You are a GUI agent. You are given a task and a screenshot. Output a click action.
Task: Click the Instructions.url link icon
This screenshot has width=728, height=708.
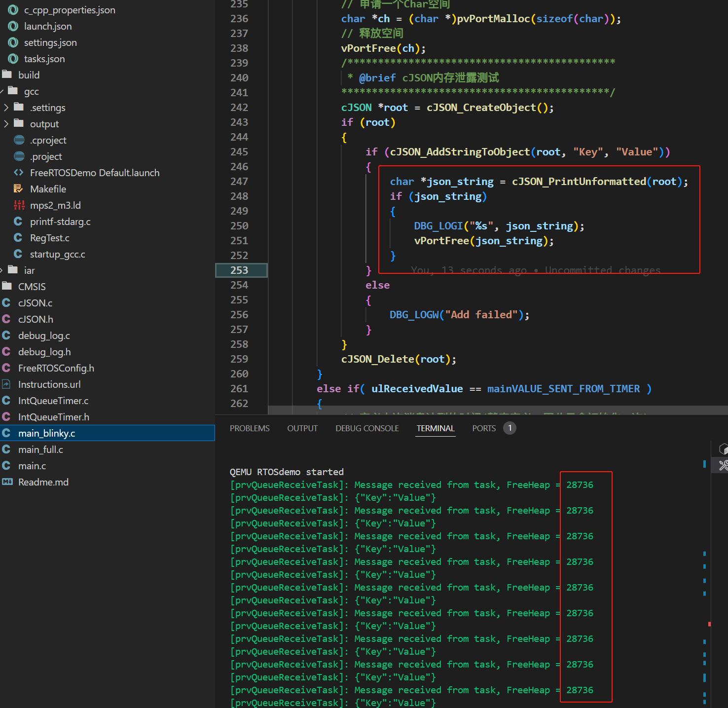(6, 384)
